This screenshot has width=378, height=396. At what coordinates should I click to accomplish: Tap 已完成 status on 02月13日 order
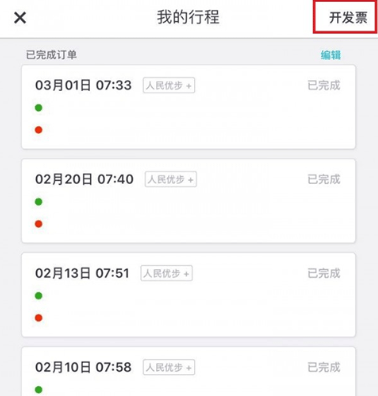pyautogui.click(x=324, y=273)
